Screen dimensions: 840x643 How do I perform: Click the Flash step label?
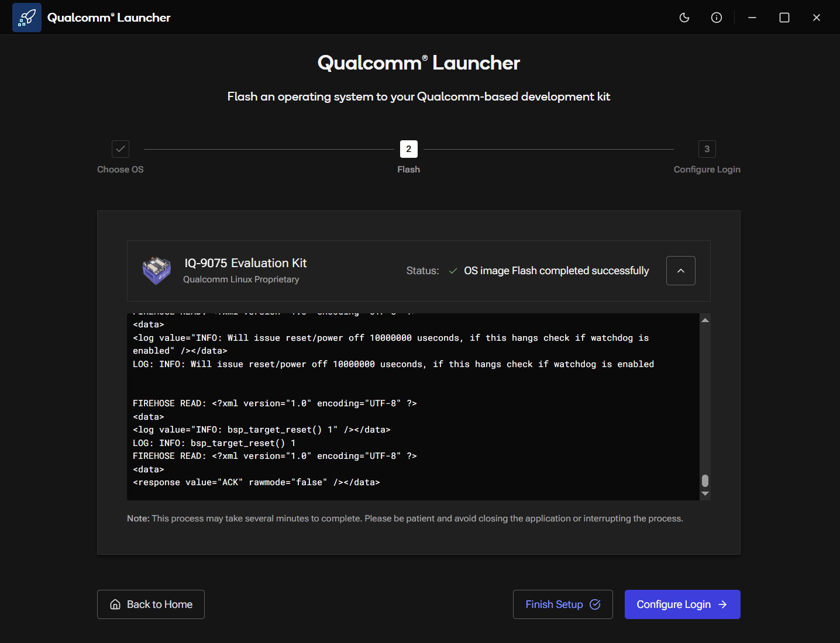pyautogui.click(x=409, y=170)
